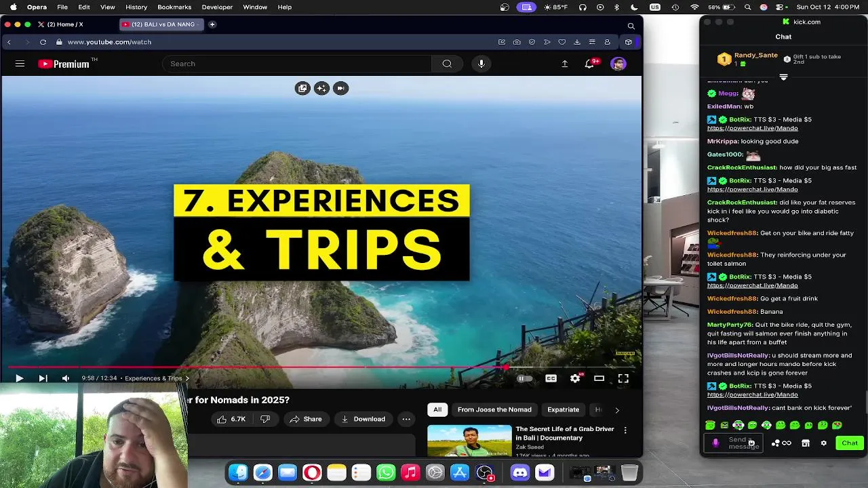
Task: Open Kick chat settings gear
Action: click(x=823, y=443)
